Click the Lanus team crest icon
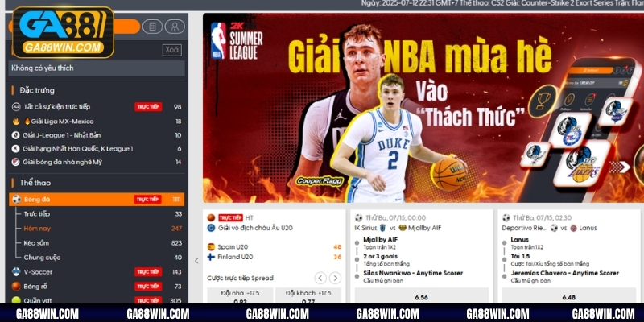This screenshot has height=322, width=644. click(573, 228)
